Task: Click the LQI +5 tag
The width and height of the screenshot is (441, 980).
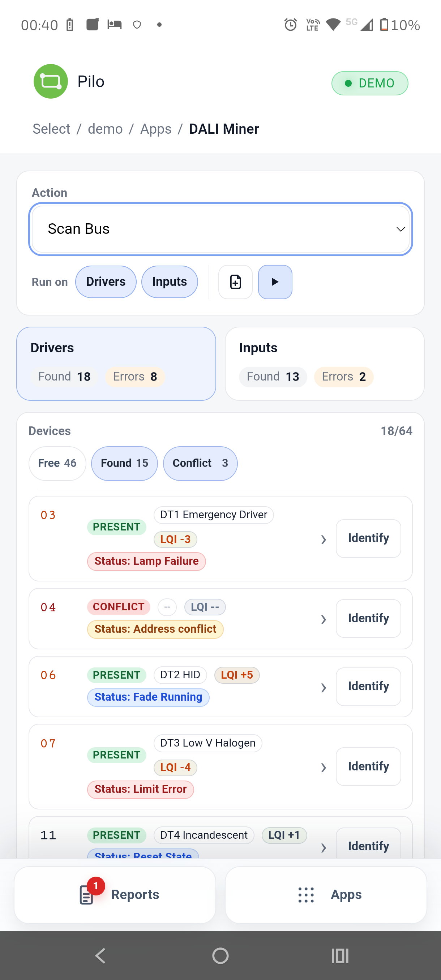Action: pyautogui.click(x=237, y=675)
